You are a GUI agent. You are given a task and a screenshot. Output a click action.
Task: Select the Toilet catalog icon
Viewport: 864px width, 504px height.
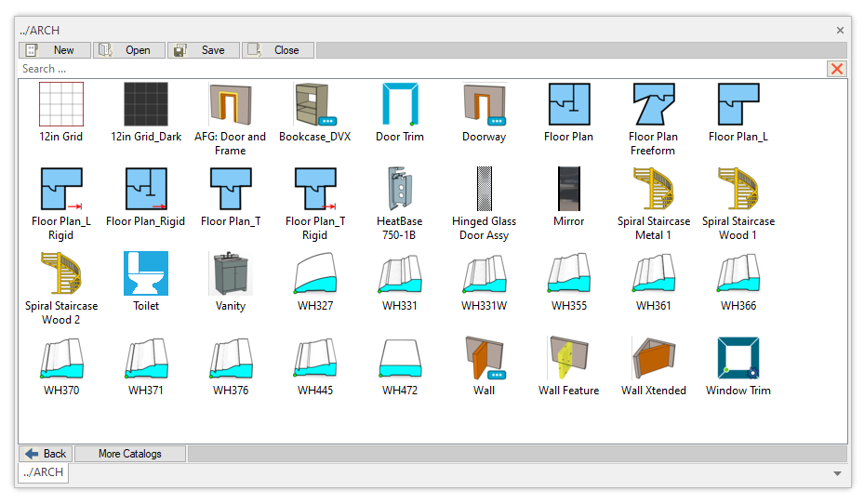(146, 273)
